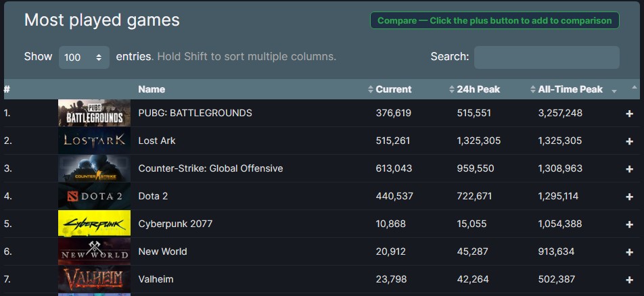Open the Valheim banner thumbnail

click(94, 279)
